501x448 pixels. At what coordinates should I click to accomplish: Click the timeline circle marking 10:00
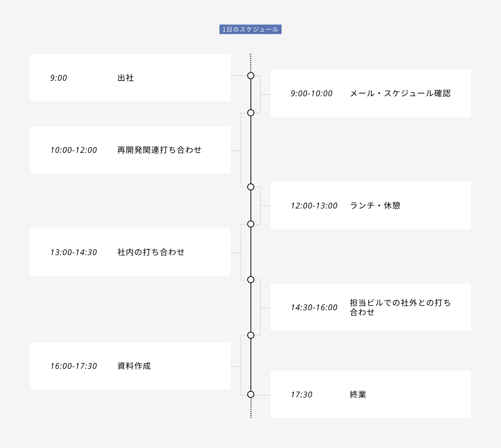click(x=251, y=113)
